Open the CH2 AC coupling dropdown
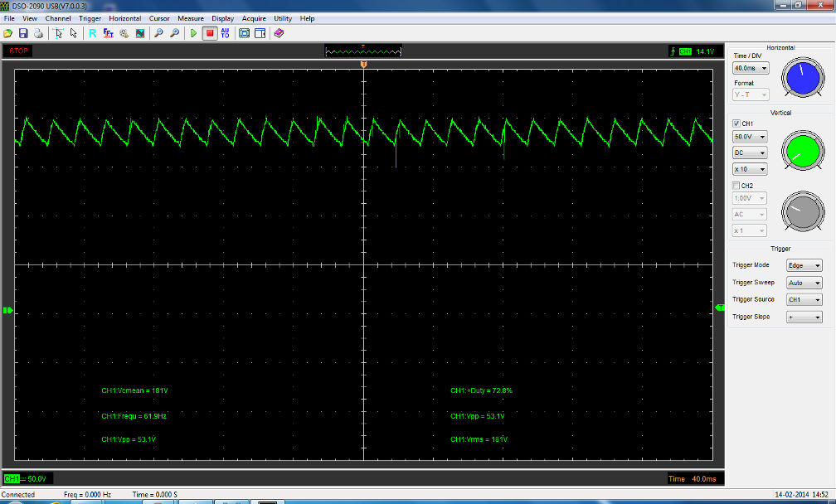Image resolution: width=836 pixels, height=504 pixels. point(750,214)
